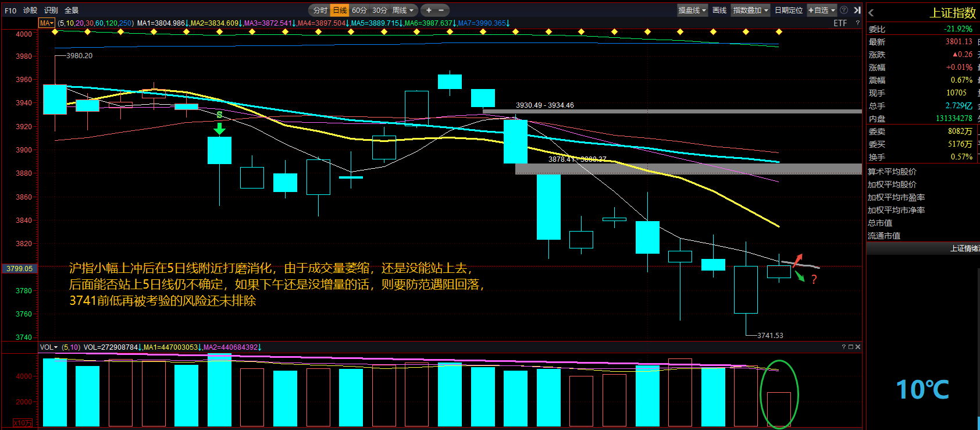This screenshot has height=430, width=980.
Task: Open the 诊股 stock diagnosis menu
Action: point(30,10)
